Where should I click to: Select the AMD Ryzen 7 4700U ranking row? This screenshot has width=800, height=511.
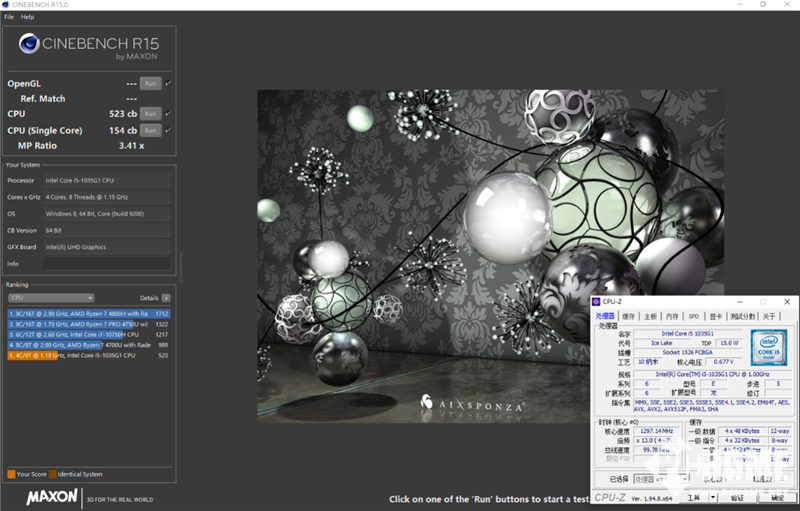tap(89, 345)
